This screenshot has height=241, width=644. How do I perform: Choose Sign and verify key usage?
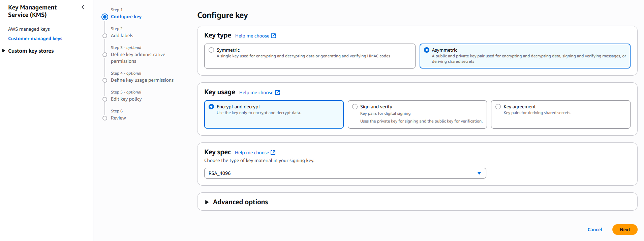355,107
